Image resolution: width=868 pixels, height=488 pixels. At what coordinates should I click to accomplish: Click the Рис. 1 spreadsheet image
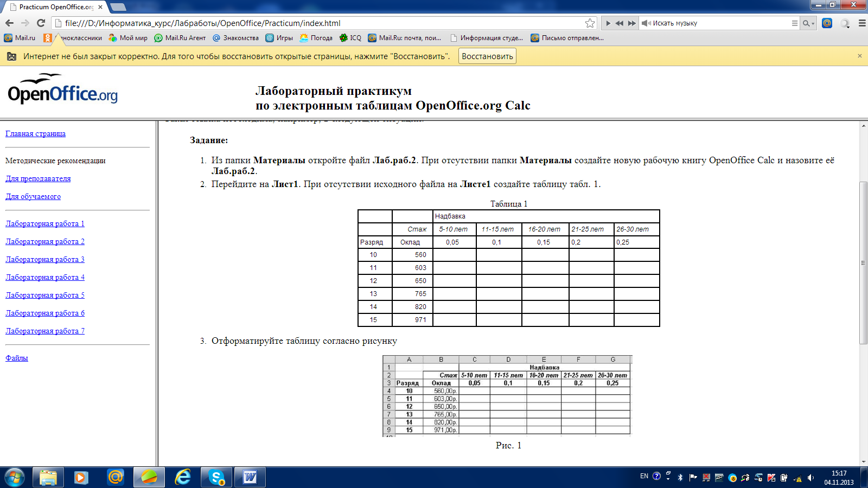[507, 396]
